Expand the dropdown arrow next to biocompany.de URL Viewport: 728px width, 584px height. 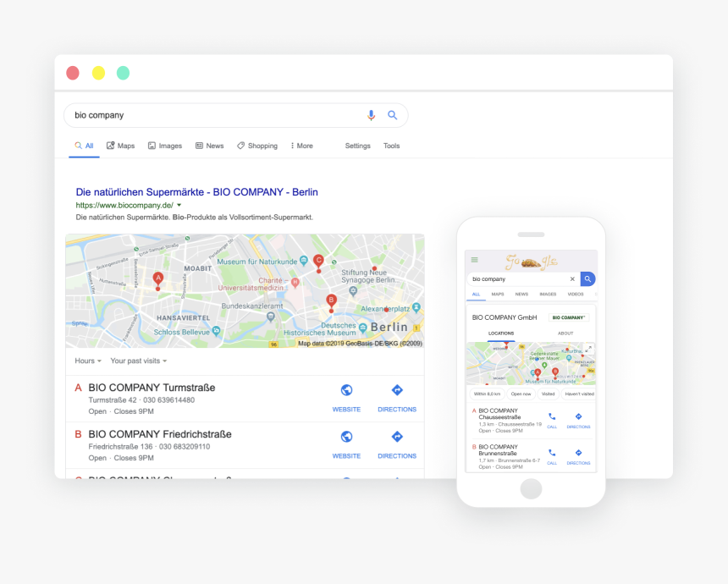(179, 205)
